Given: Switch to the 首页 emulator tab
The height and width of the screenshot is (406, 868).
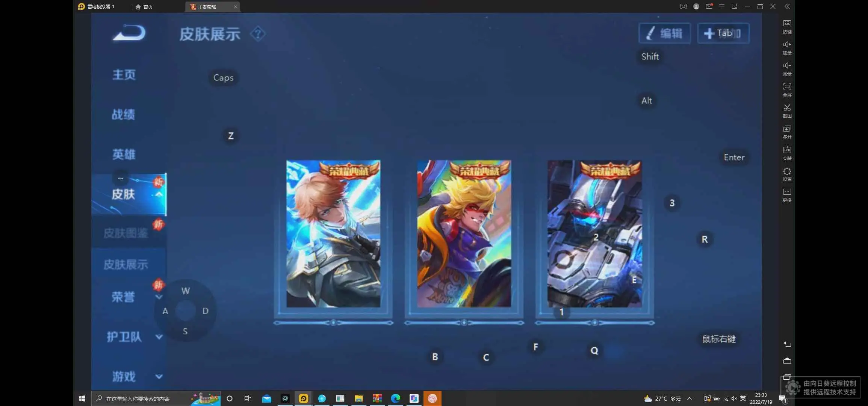Looking at the screenshot, I should [144, 7].
